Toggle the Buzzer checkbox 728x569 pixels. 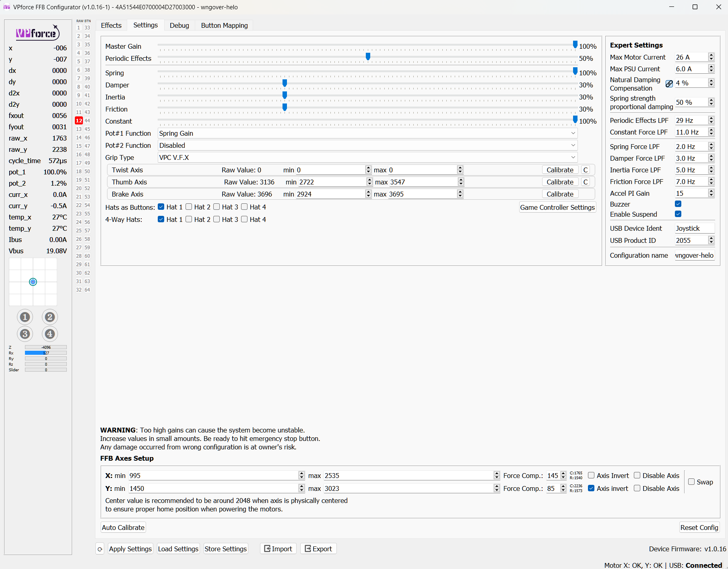678,204
